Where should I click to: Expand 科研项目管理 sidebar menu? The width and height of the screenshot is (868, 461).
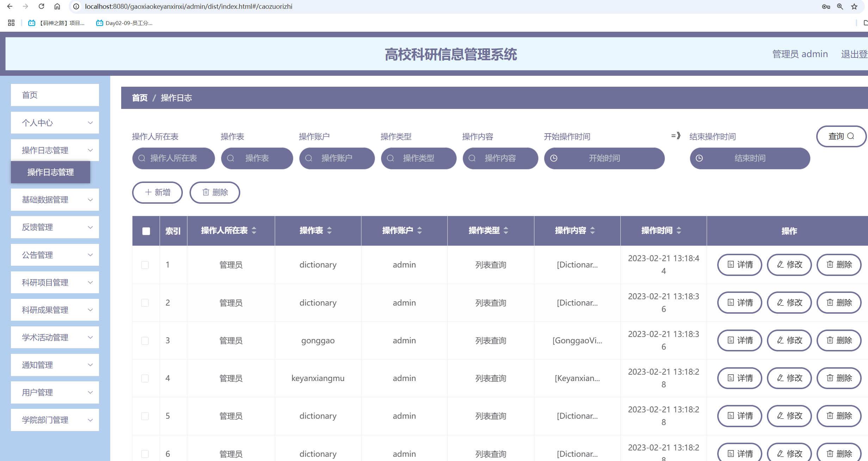click(x=55, y=282)
